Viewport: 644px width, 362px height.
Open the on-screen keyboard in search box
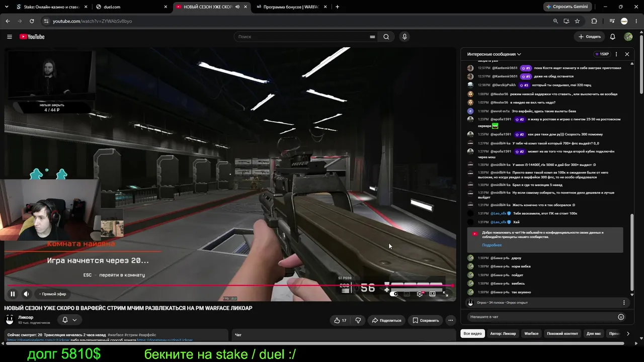tap(372, 37)
